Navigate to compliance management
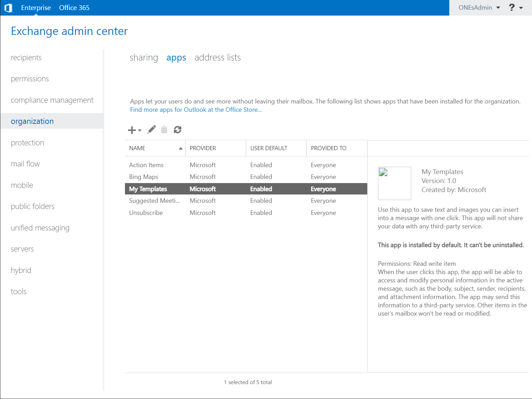This screenshot has width=532, height=399. click(x=52, y=100)
